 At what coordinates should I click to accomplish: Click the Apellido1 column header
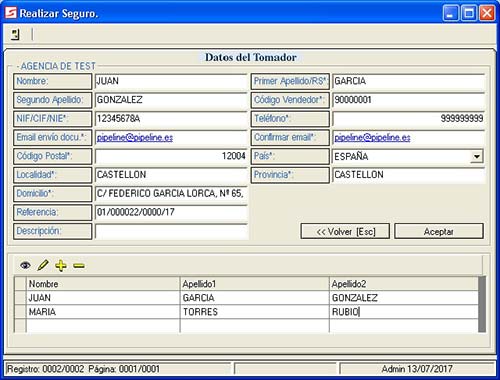coord(255,284)
